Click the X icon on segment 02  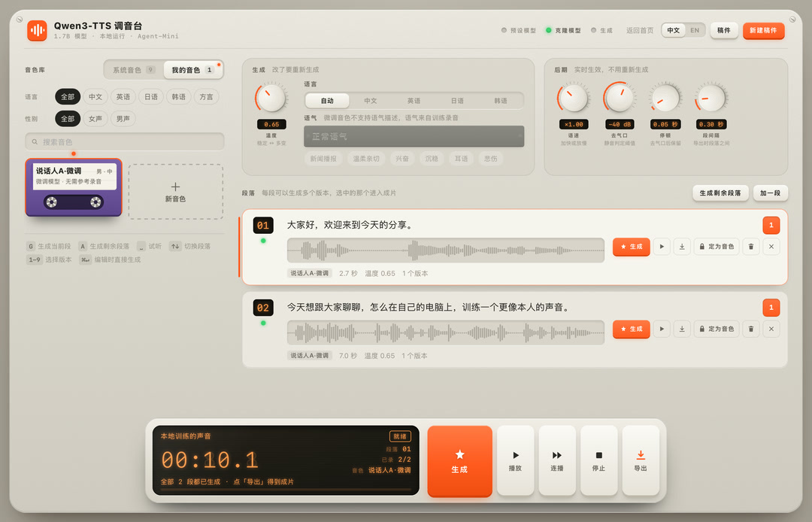pyautogui.click(x=771, y=329)
